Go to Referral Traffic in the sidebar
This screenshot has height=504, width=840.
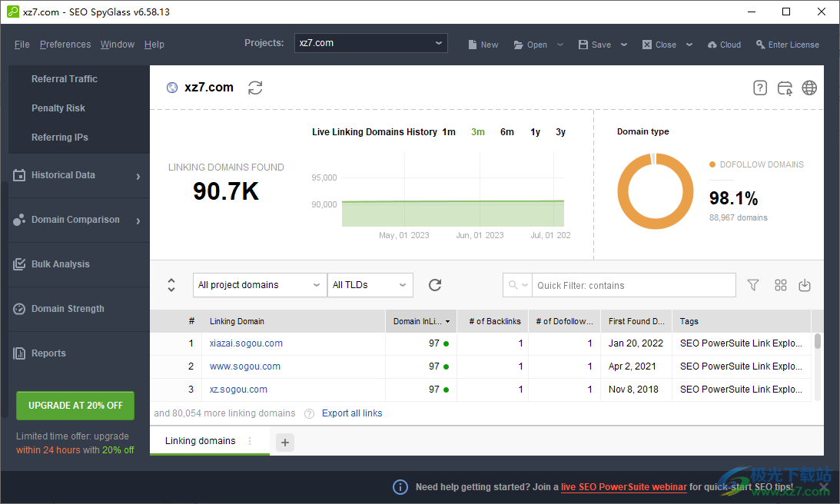point(65,78)
